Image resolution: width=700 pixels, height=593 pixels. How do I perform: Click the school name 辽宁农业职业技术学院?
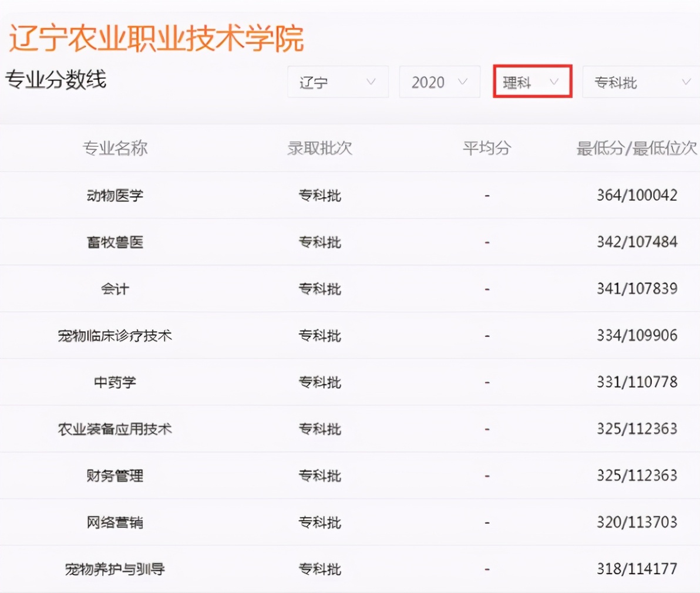156,37
